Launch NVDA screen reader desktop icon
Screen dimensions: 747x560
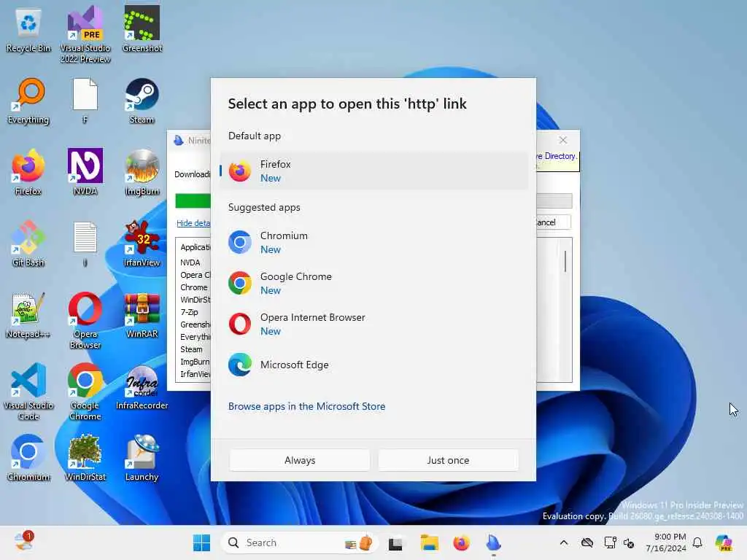(x=85, y=172)
